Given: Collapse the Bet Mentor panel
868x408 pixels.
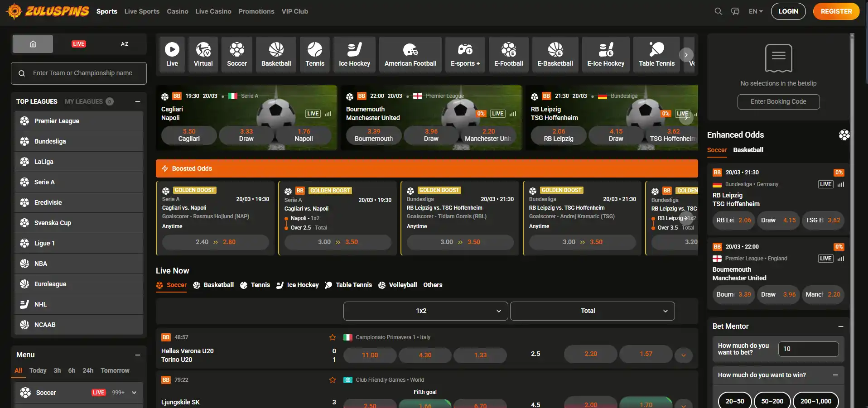Looking at the screenshot, I should pyautogui.click(x=841, y=326).
